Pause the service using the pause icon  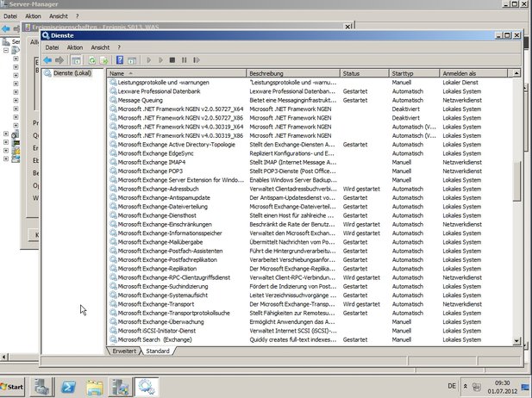(x=185, y=60)
